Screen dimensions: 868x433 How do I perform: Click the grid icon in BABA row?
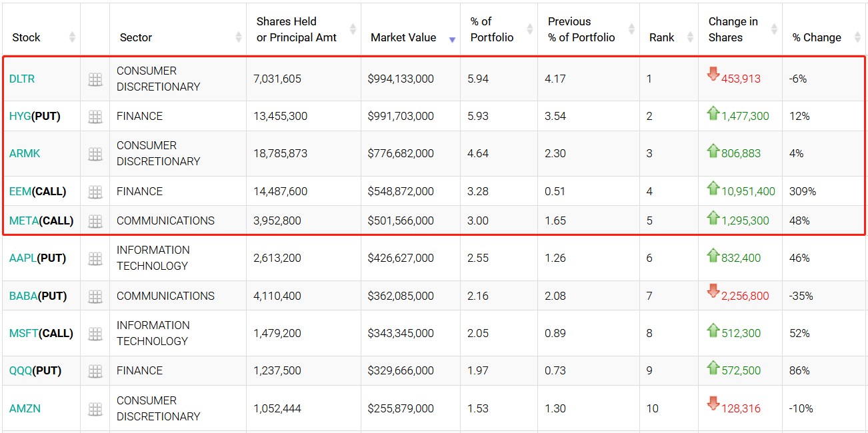point(95,296)
